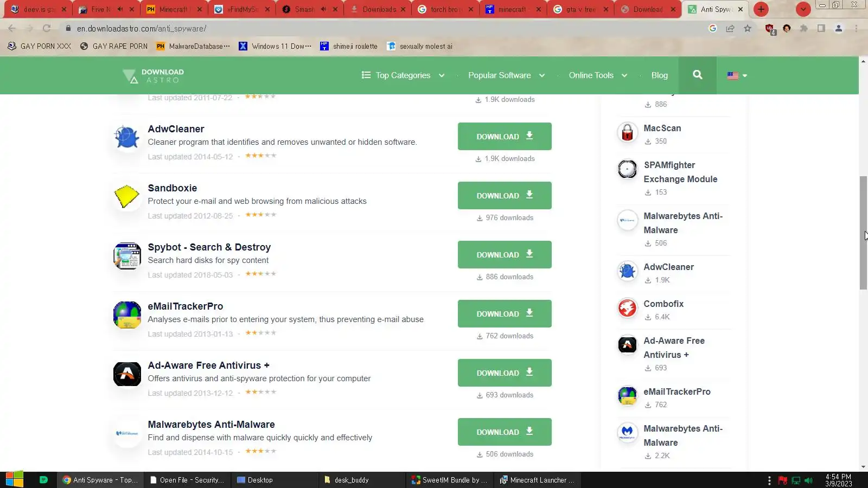Open the Spybot - Search & Destroy title link

tap(209, 247)
